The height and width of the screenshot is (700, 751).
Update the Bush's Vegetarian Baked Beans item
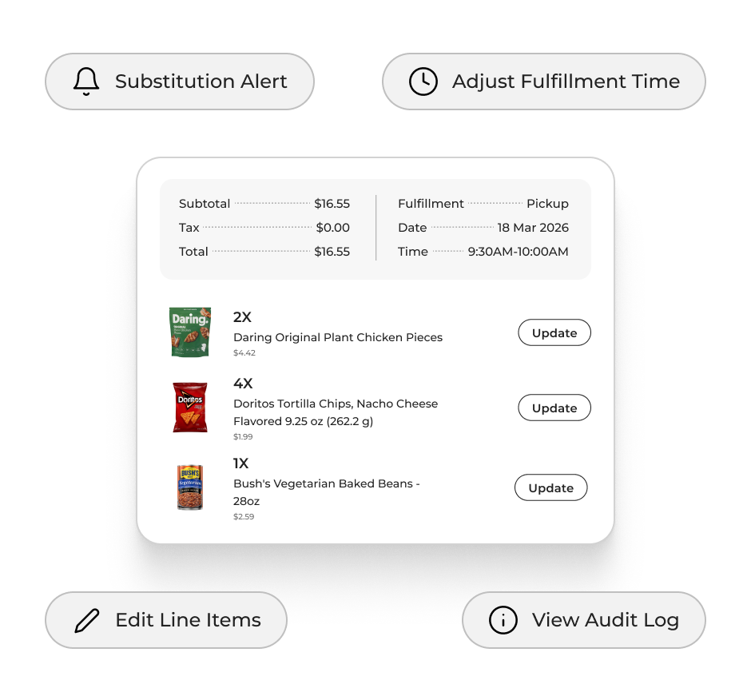(x=551, y=487)
